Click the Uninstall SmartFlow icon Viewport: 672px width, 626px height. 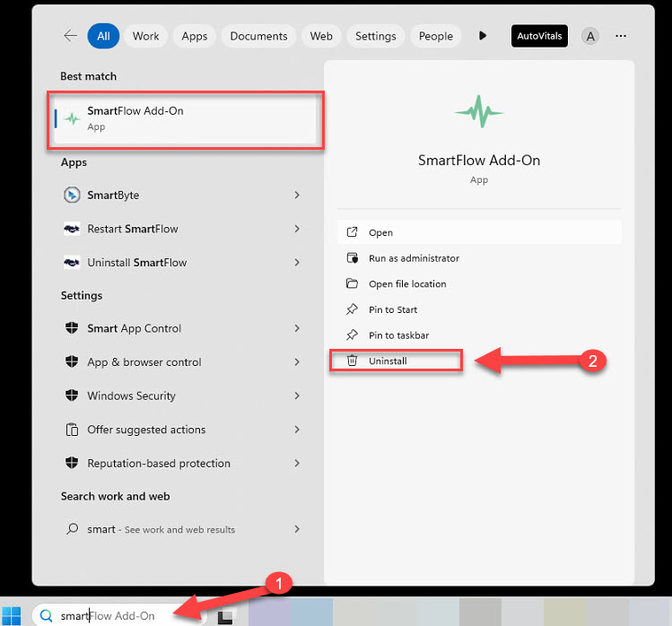coord(72,262)
